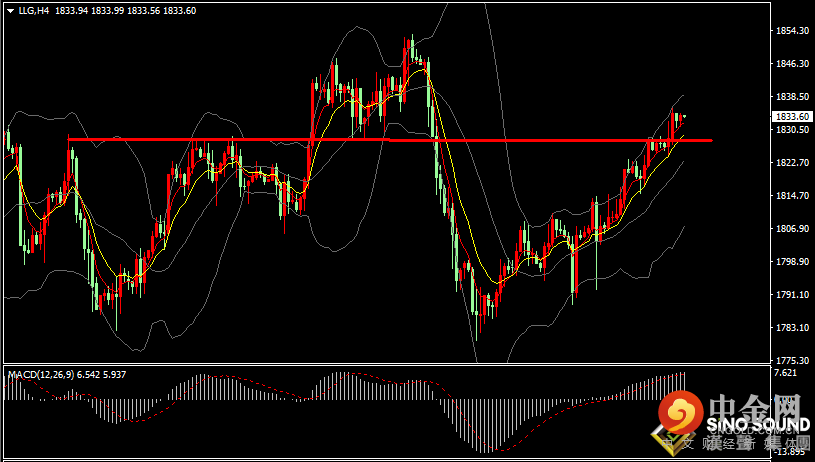The width and height of the screenshot is (815, 462).
Task: Select the red horizontal resistance line
Action: point(390,140)
